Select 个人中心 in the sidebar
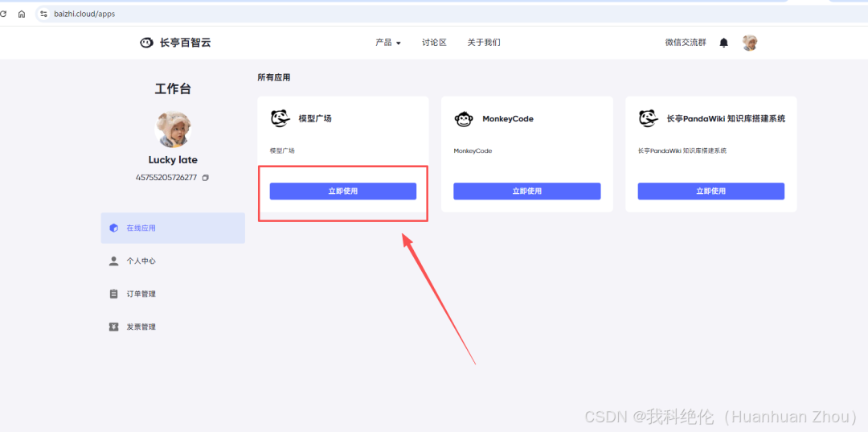Viewport: 868px width, 432px height. [173, 261]
